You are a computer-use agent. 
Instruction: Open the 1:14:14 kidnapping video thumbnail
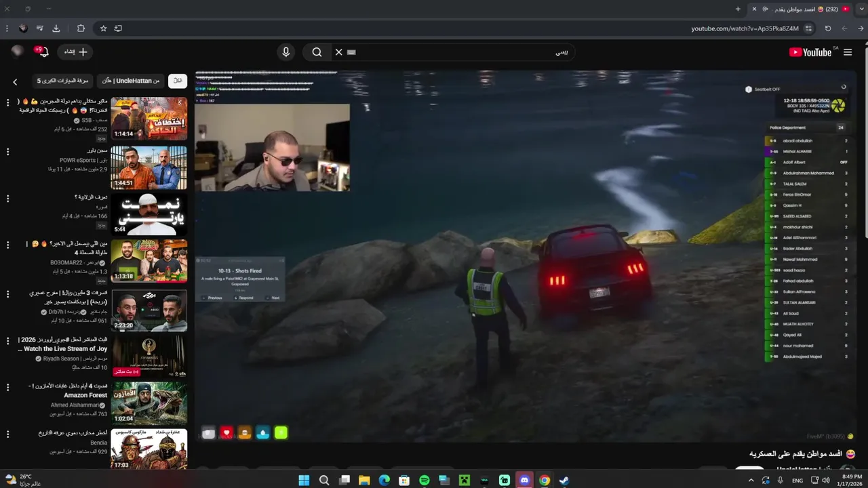tap(149, 119)
